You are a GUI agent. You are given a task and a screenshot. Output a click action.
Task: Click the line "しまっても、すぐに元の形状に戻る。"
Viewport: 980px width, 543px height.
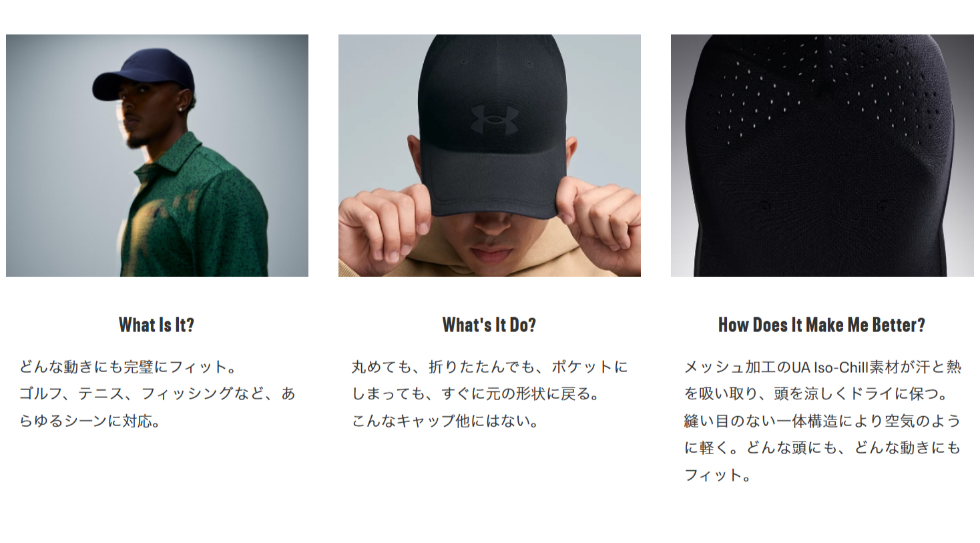click(x=476, y=393)
